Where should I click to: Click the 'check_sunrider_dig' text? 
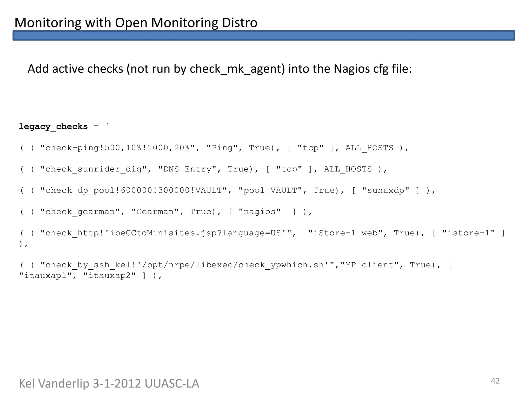coord(94,169)
